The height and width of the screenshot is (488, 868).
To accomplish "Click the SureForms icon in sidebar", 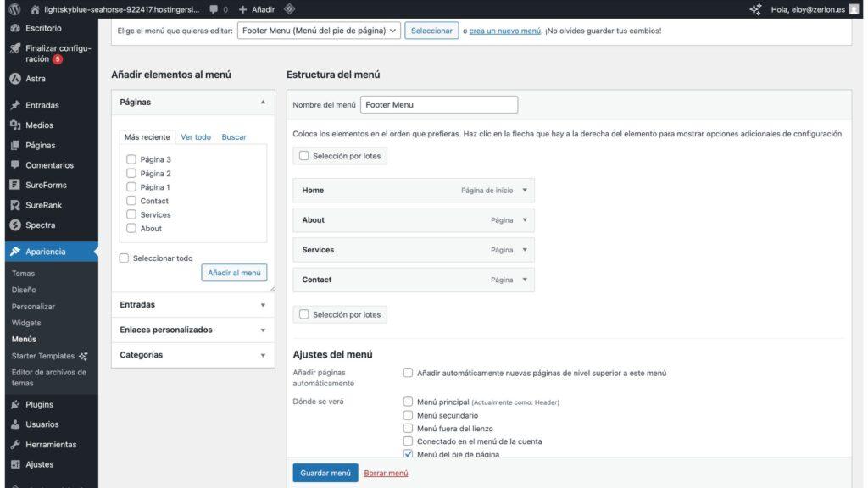I will 15,185.
